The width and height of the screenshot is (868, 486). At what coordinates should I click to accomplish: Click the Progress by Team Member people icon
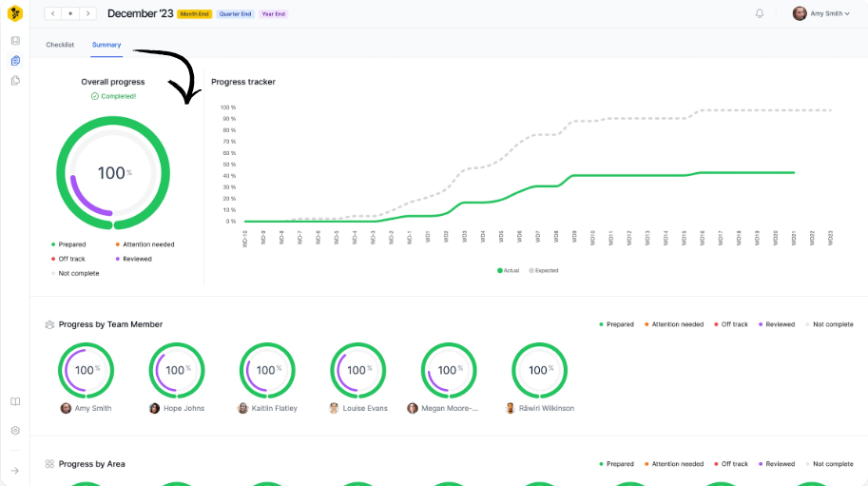tap(49, 324)
